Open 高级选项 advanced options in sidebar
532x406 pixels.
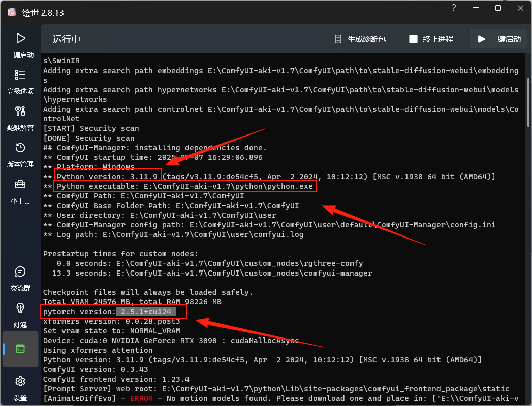tap(20, 82)
